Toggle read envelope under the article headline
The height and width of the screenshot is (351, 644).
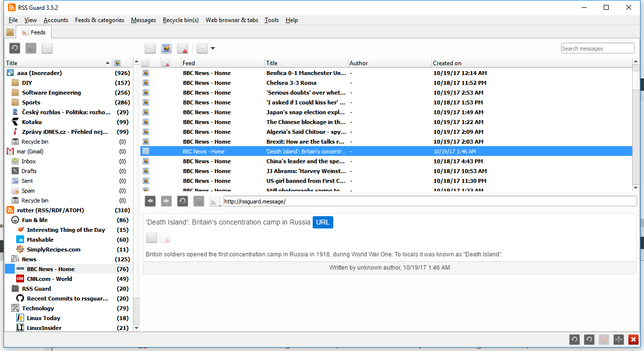pyautogui.click(x=152, y=238)
